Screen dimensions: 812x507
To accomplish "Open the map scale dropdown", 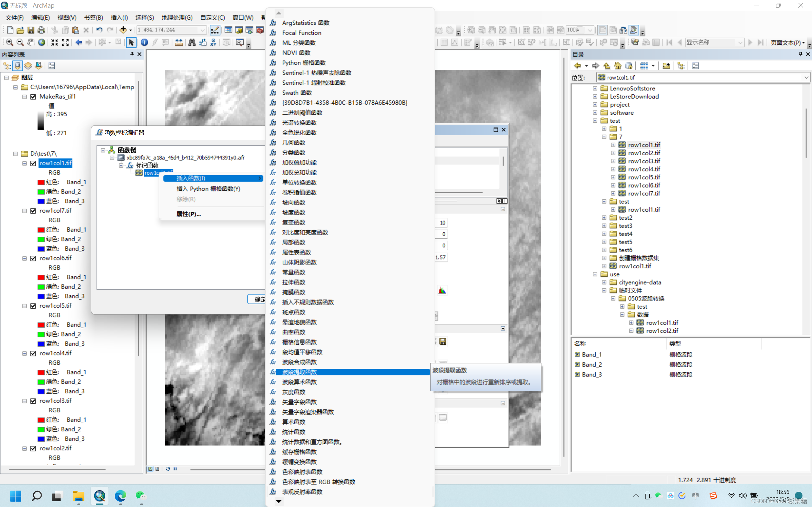I will point(202,30).
